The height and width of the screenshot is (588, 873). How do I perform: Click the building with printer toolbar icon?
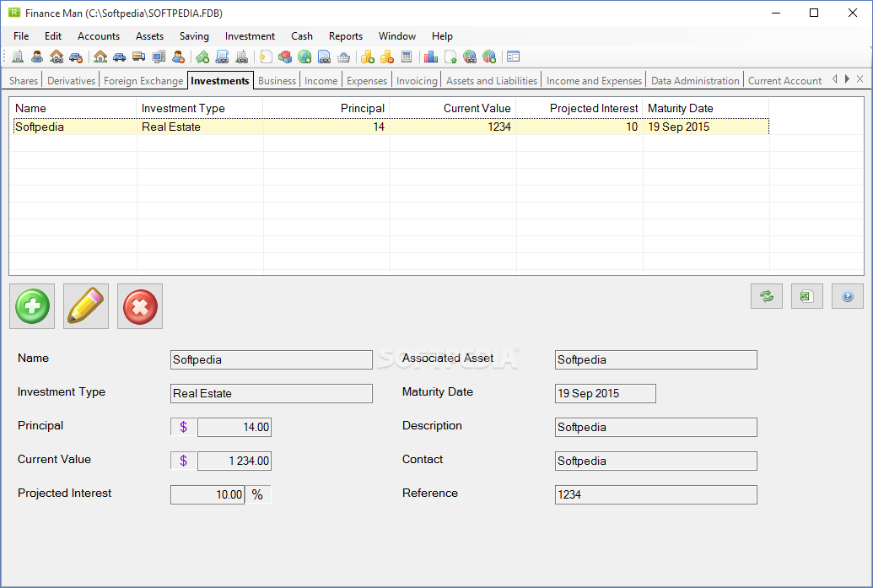[x=241, y=57]
